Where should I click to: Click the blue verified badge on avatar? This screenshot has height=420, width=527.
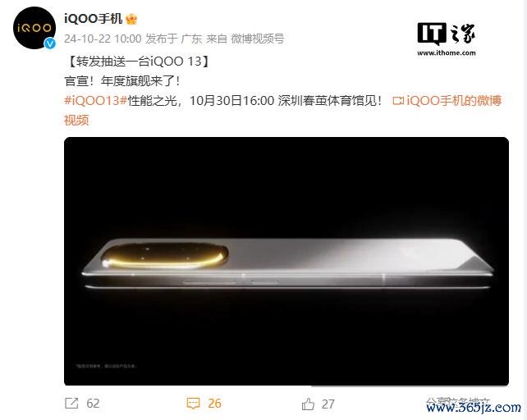coord(50,43)
